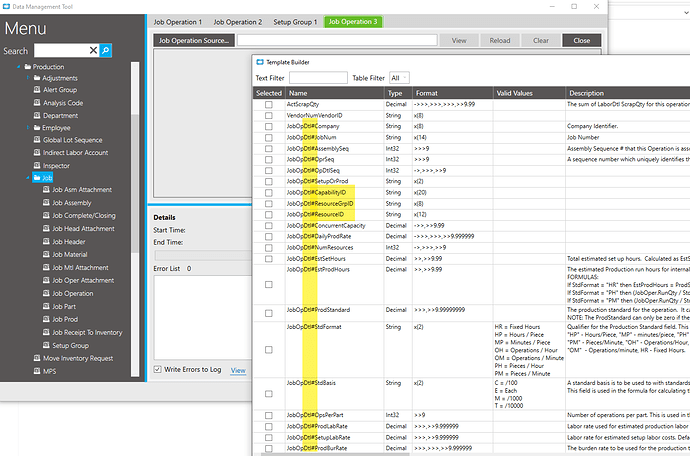Open the Table Filter dropdown
690x456 pixels.
tap(399, 78)
